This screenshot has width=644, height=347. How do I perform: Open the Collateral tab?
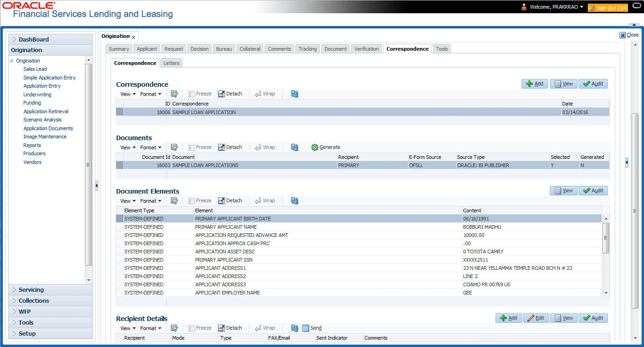click(x=250, y=49)
